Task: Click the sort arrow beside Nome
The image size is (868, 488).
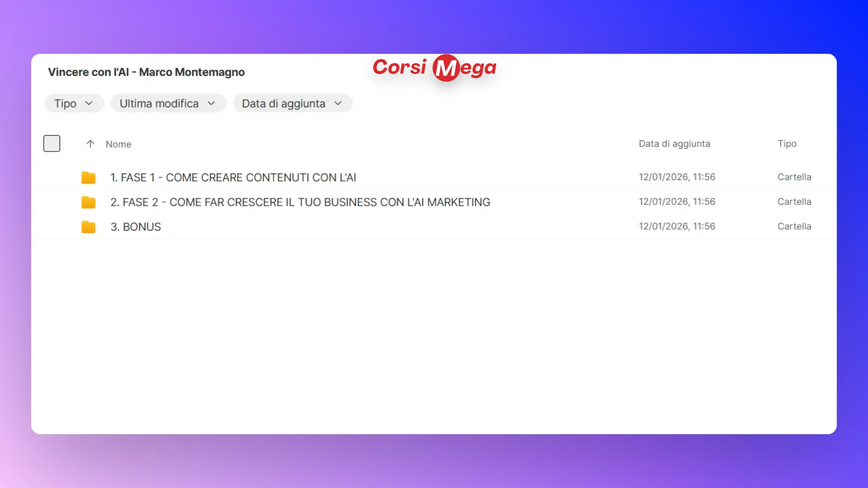Action: tap(90, 144)
